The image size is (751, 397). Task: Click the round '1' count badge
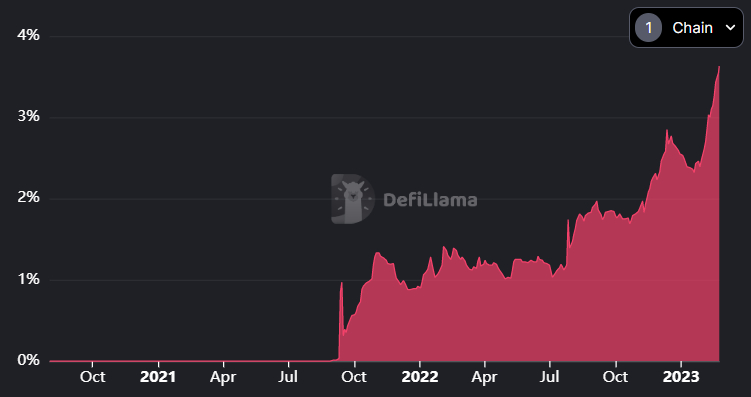[x=649, y=28]
